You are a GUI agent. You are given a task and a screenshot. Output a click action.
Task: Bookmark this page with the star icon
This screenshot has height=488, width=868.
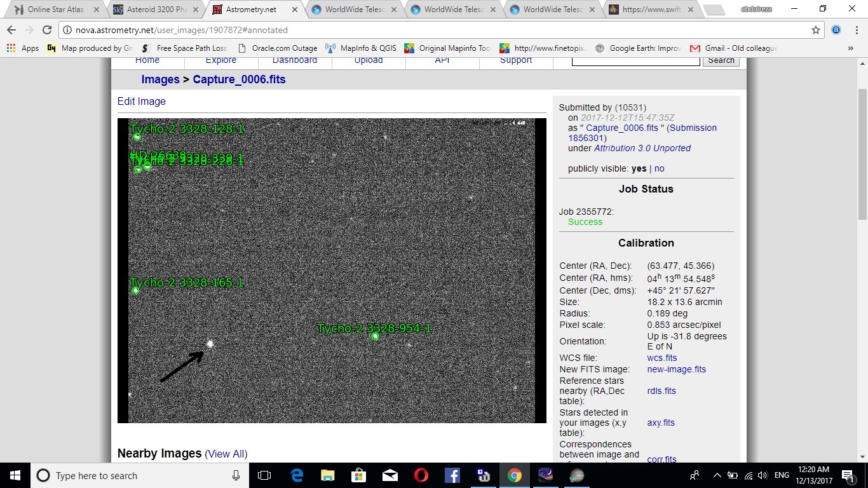816,30
